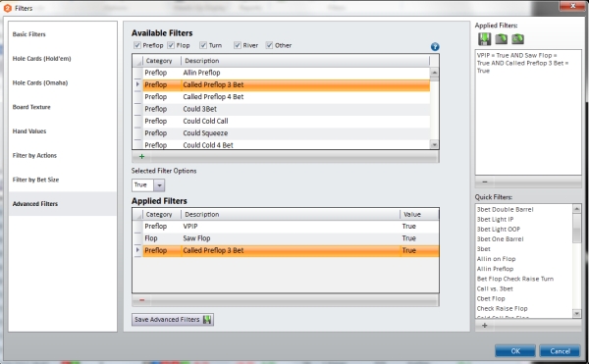589x364 pixels.
Task: Choose 3bet One Barrel quick filter
Action: (x=500, y=239)
